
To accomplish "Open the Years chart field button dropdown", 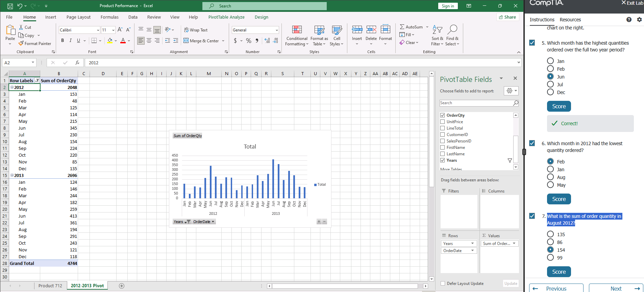I will tap(182, 222).
